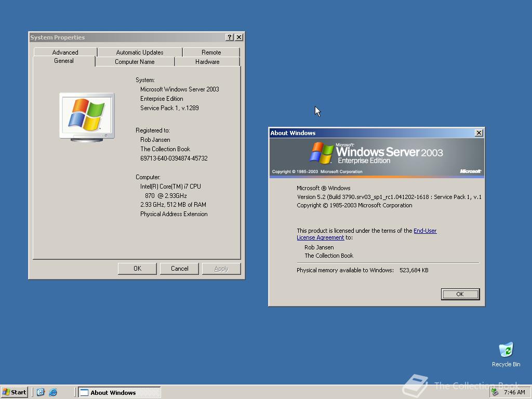Screen dimensions: 532x399
Task: Click the About Windows taskbar button
Action: [119, 392]
